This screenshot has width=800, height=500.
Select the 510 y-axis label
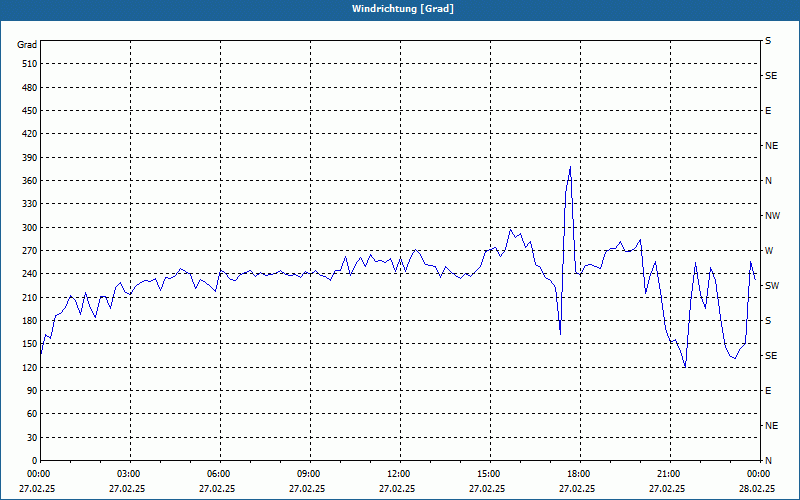click(x=30, y=64)
